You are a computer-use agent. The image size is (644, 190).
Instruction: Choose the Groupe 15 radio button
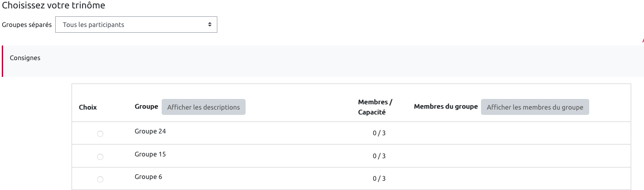click(100, 157)
